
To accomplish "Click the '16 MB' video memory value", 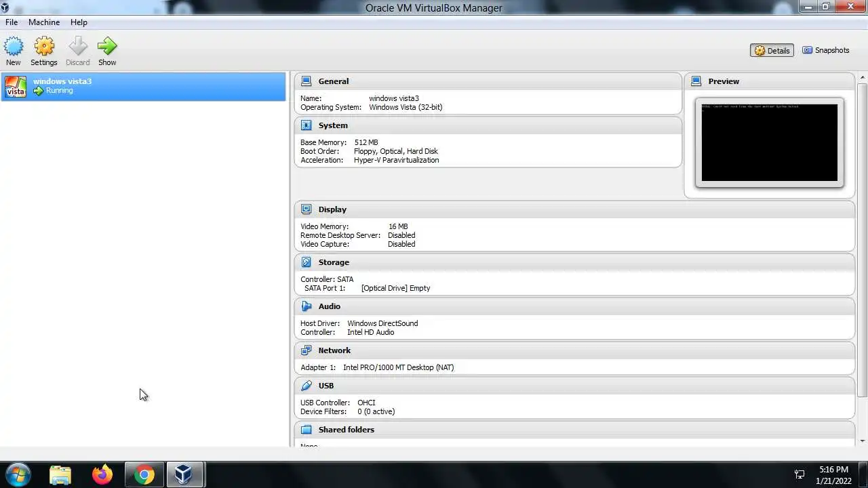I will [398, 226].
